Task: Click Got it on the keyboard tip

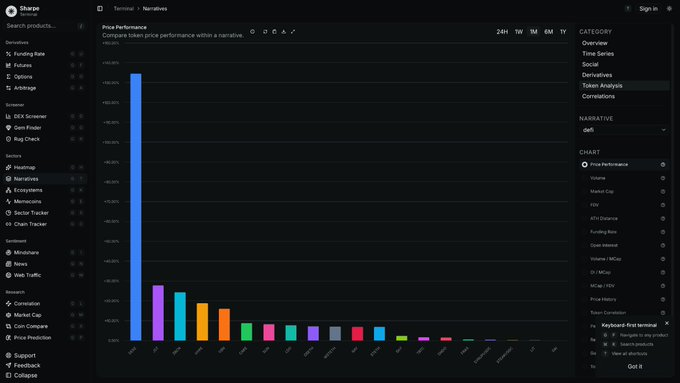Action: pyautogui.click(x=635, y=367)
